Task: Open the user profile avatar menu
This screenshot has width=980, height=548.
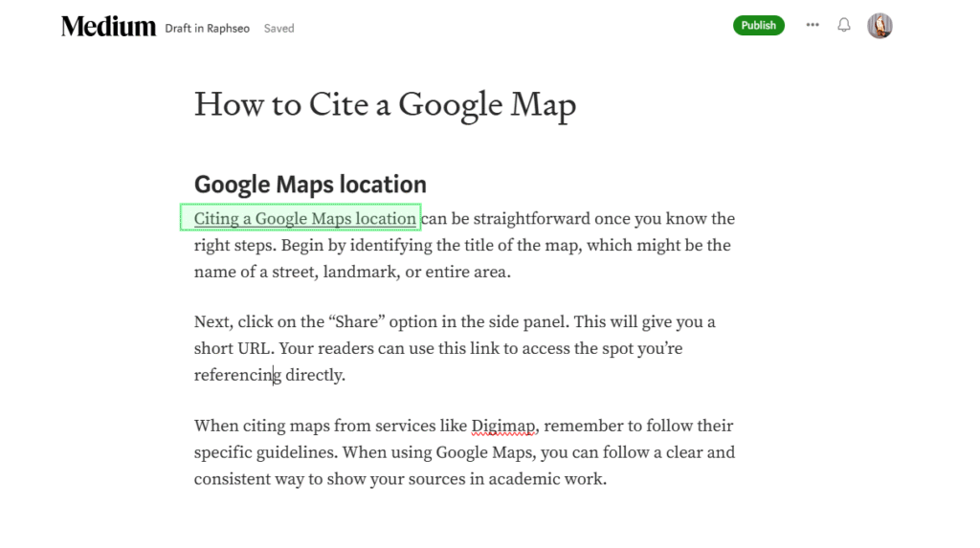Action: (x=880, y=26)
